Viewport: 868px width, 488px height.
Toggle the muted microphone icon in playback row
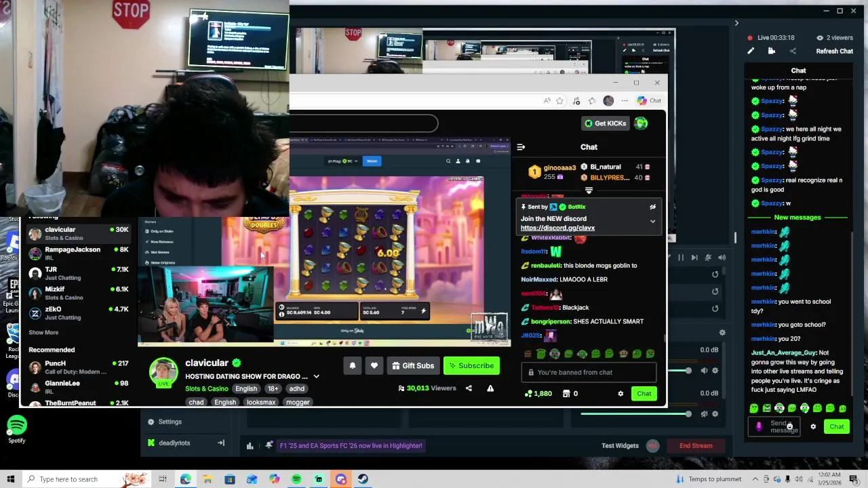(708, 258)
